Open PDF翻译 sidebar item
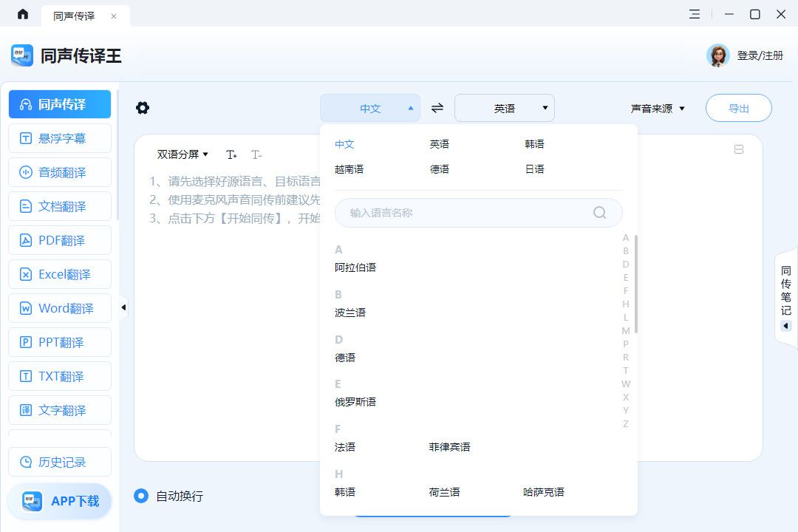798x532 pixels. (x=60, y=240)
